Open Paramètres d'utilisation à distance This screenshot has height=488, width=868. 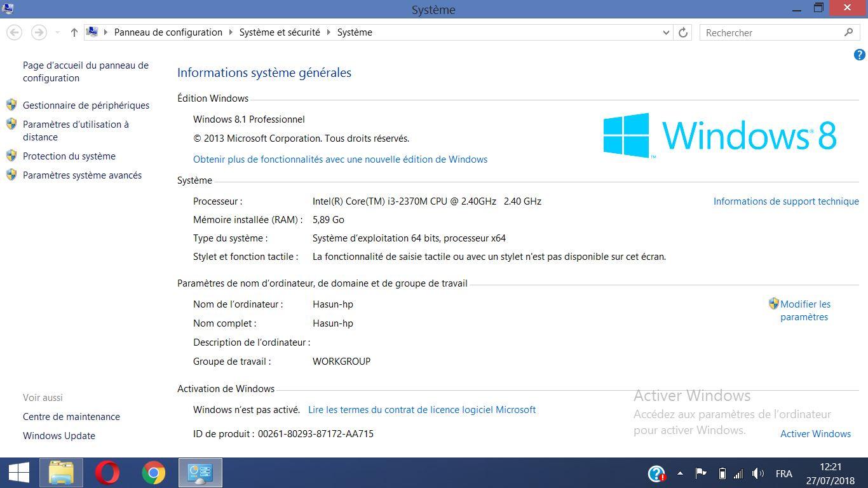[x=76, y=130]
